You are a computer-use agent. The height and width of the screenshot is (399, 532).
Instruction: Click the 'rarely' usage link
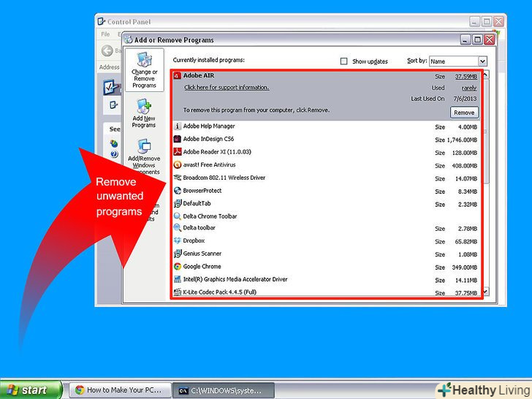[x=469, y=88]
